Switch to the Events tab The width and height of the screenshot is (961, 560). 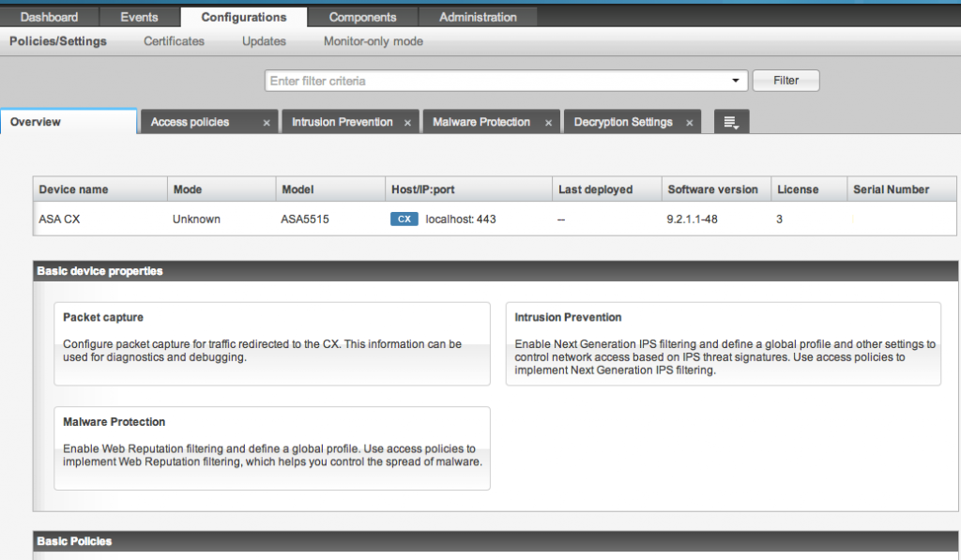click(x=140, y=17)
